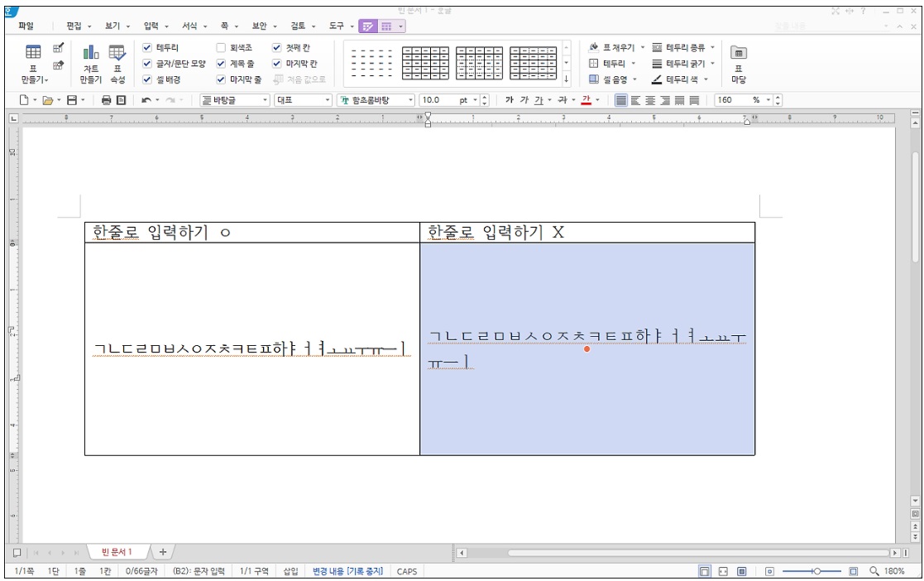Open the 파일 menu
Screen dimensions: 924x581
pos(26,26)
